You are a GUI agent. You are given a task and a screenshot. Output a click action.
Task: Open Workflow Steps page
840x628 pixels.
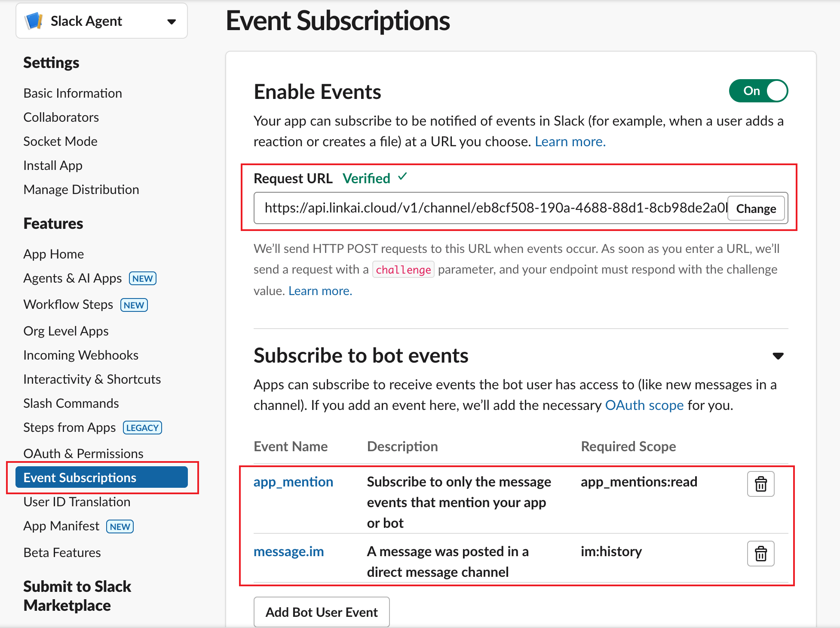point(68,305)
